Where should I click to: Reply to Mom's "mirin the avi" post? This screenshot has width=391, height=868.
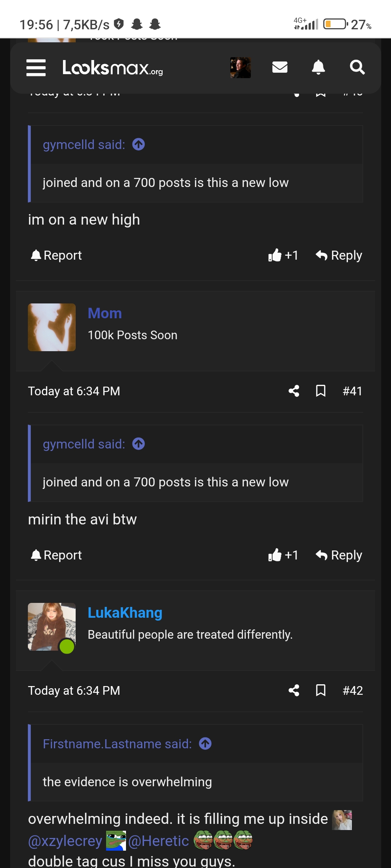coord(339,555)
